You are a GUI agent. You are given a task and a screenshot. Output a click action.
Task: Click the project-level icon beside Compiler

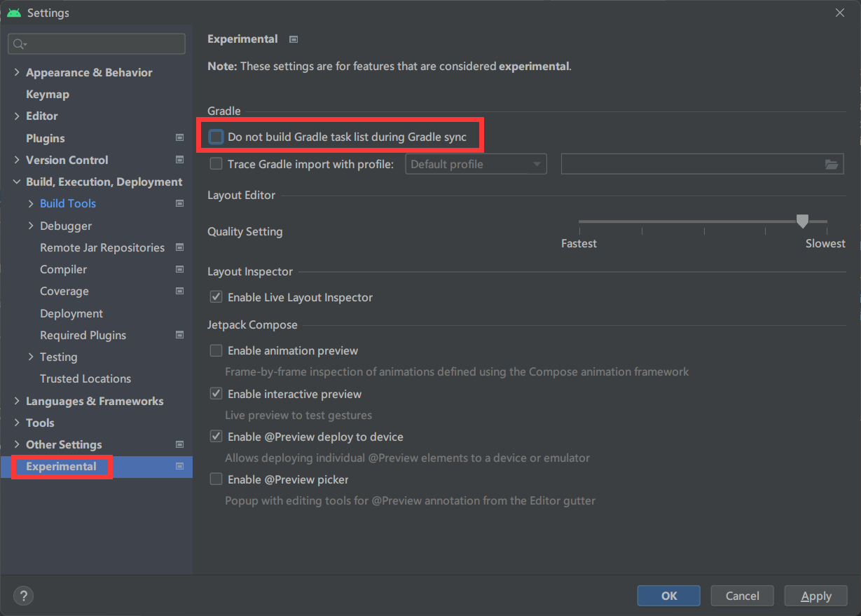coord(179,269)
